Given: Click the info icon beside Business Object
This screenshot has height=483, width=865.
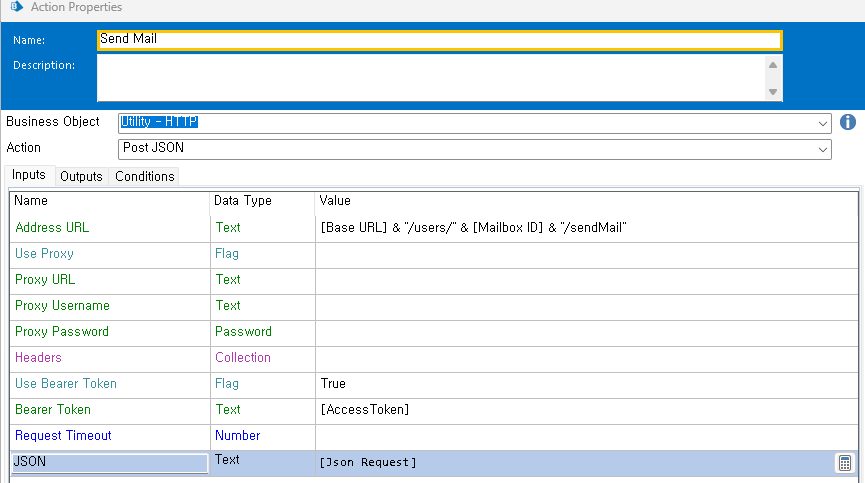Looking at the screenshot, I should [848, 122].
